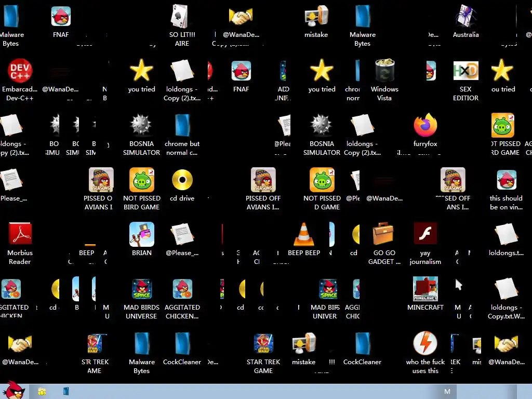Select the chrome but normal icon
This screenshot has width=532, height=399.
(x=182, y=125)
